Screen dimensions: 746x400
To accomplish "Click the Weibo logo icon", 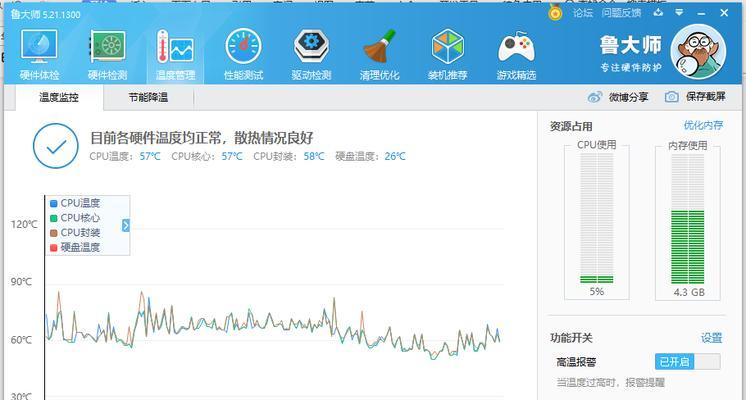I will (595, 98).
